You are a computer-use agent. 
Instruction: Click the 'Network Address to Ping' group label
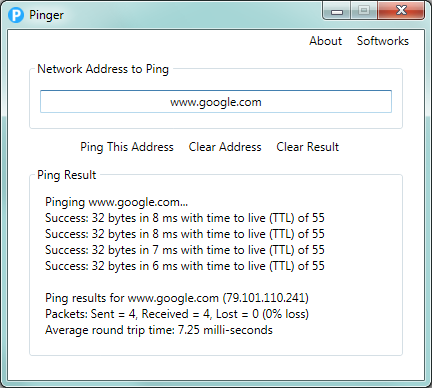coord(103,69)
